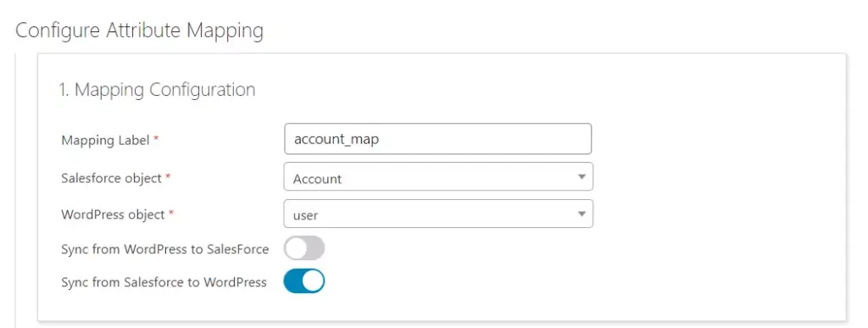Click the "Sync from WordPress to SalesForce" label

pos(165,249)
